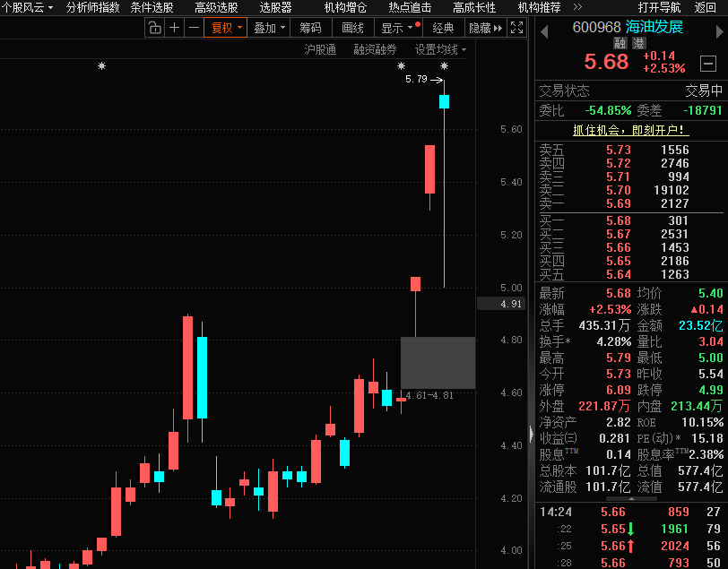Click the chart lock icon in toolbar
Viewport: 728px width, 569px height.
[154, 28]
